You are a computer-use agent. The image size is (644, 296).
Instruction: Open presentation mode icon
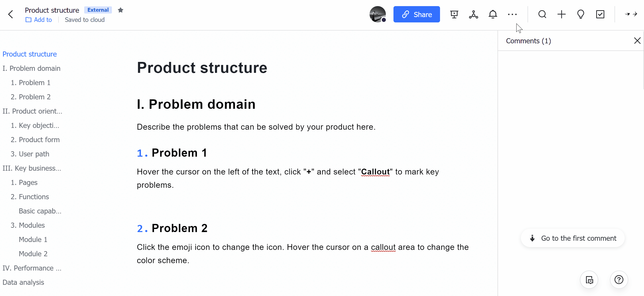point(454,14)
